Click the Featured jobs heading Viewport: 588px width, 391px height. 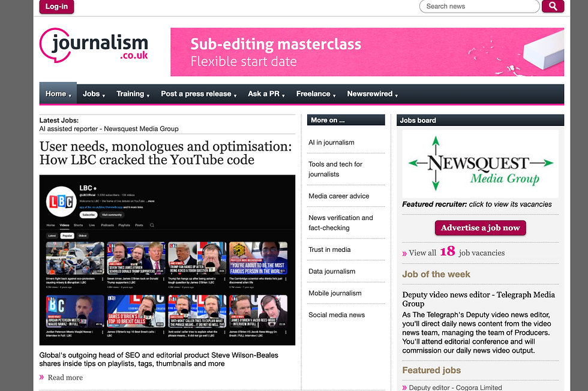pyautogui.click(x=431, y=370)
